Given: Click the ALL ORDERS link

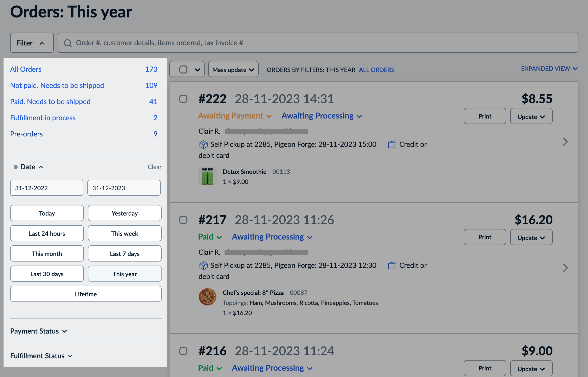Looking at the screenshot, I should point(376,70).
